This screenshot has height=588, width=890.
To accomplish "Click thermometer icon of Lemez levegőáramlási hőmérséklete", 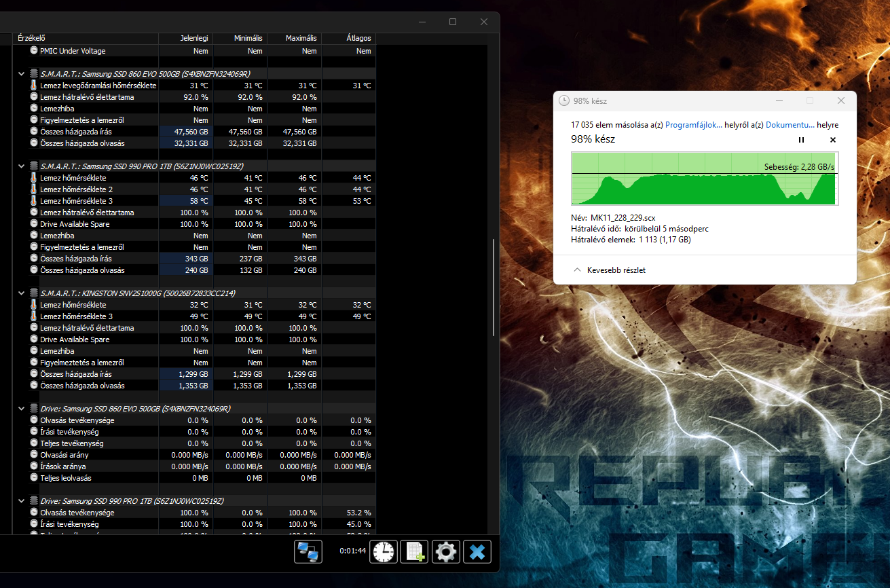I will click(35, 86).
